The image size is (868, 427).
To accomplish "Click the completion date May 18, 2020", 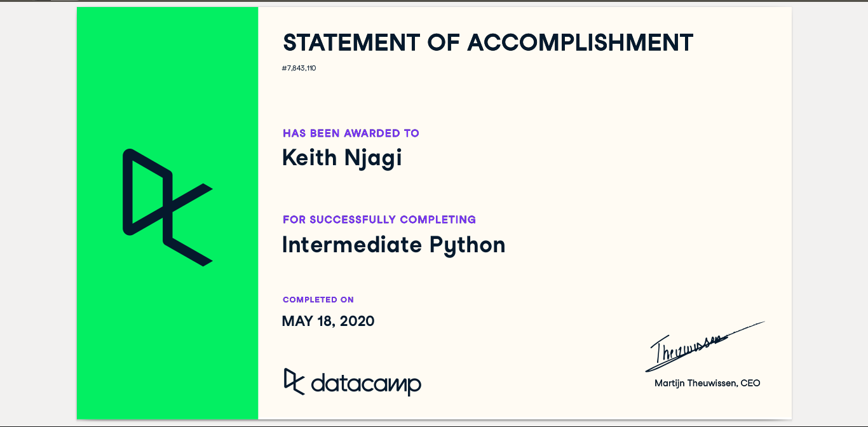I will coord(328,322).
